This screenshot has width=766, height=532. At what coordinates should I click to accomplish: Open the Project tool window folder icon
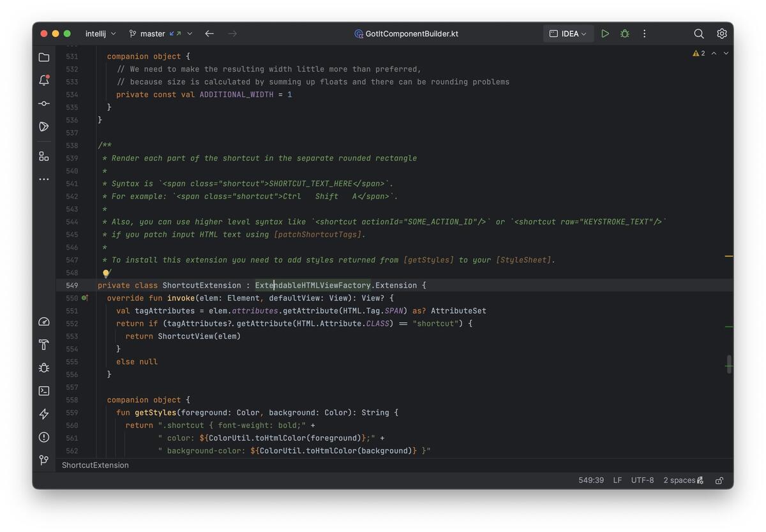point(44,57)
